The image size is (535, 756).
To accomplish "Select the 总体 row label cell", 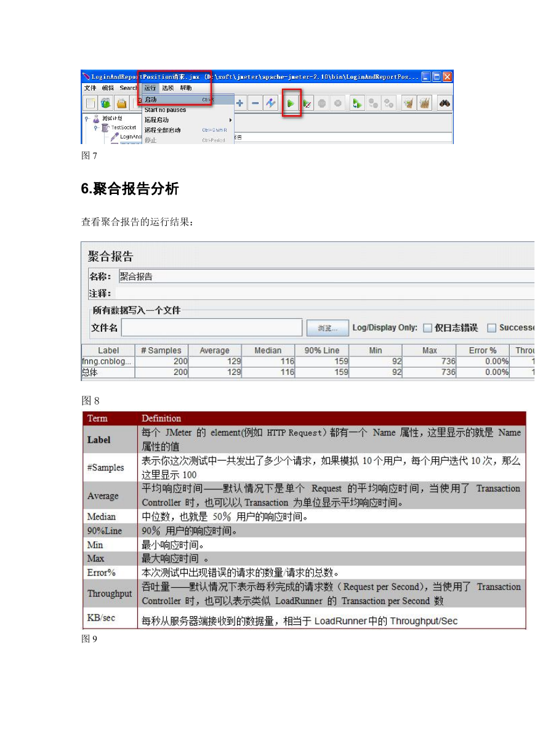I will click(108, 372).
